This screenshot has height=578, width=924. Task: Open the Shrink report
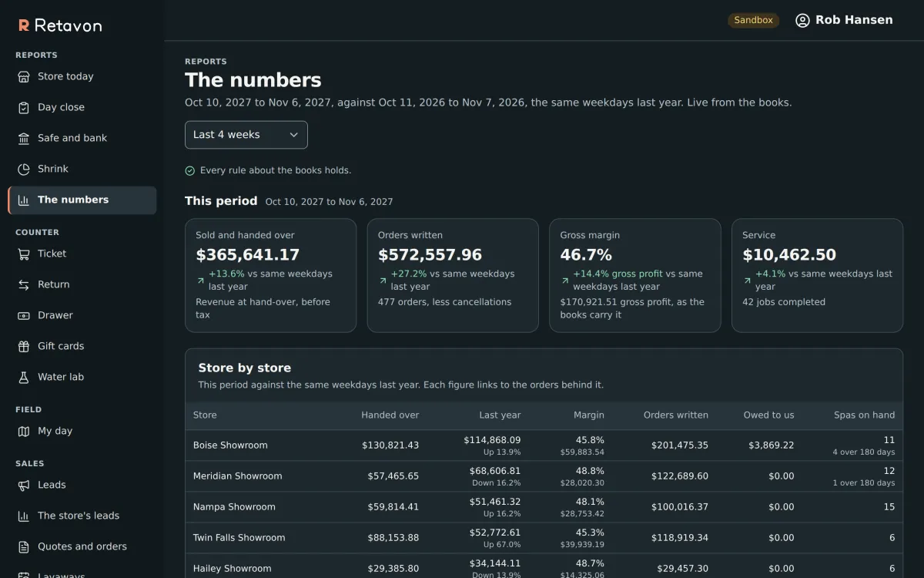(82, 169)
